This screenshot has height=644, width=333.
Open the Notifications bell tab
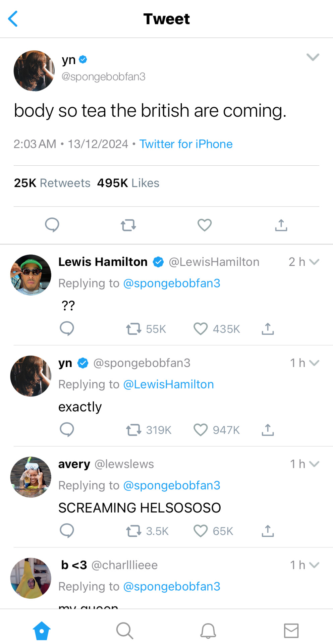pos(208,631)
